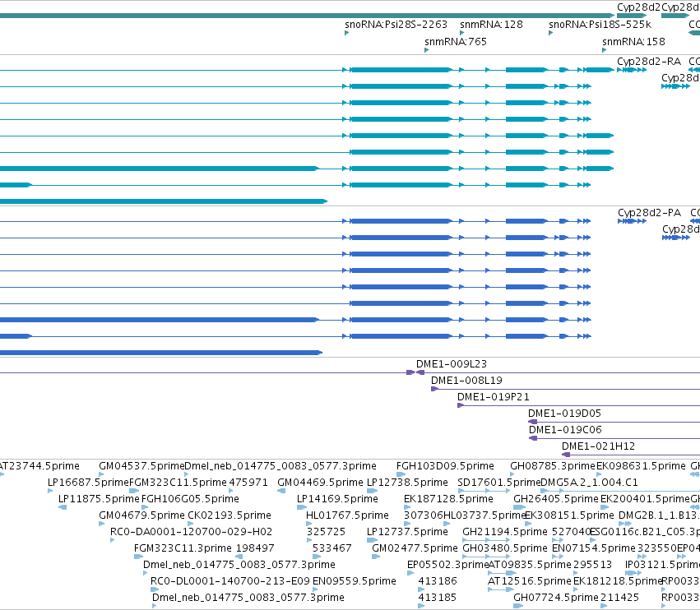This screenshot has height=610, width=700.
Task: Click the Cyp28d2-RA transcript label
Action: click(x=649, y=62)
